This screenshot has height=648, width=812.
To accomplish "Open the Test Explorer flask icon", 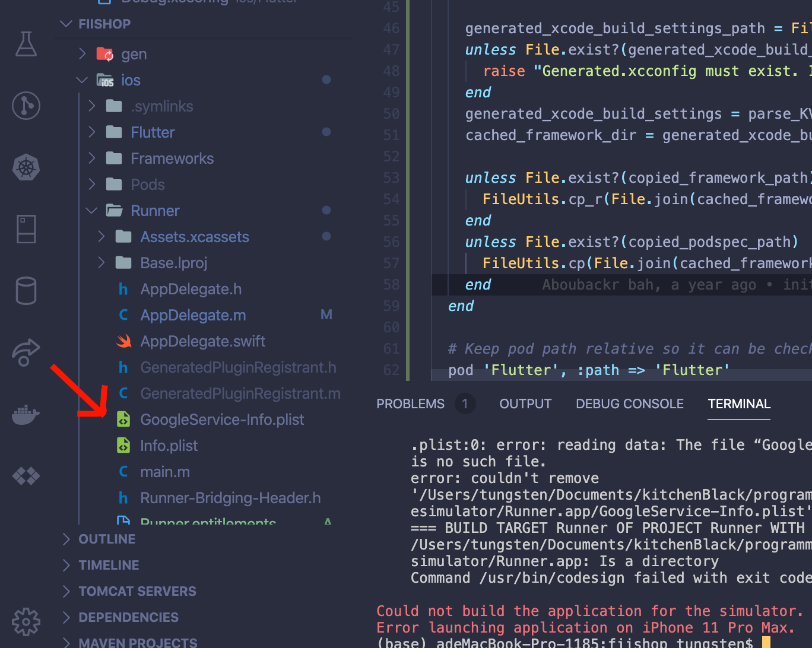I will pos(26,44).
